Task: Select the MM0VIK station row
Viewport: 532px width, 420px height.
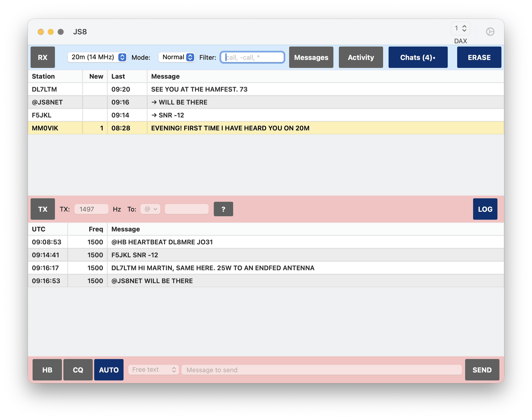Action: point(266,128)
